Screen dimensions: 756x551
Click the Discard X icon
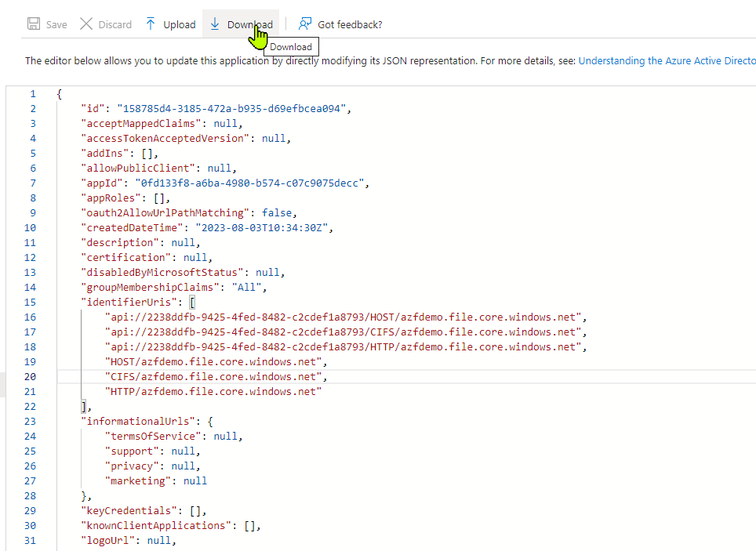(86, 24)
